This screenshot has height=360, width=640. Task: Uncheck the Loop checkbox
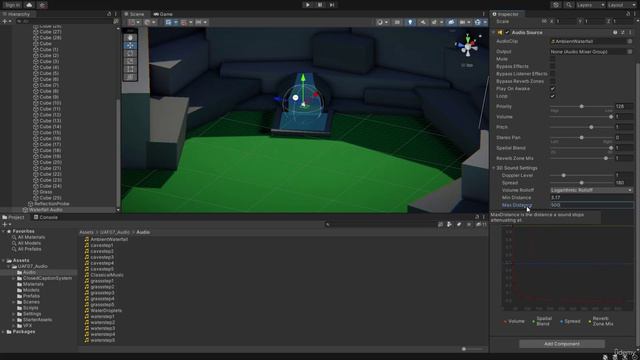coord(552,96)
